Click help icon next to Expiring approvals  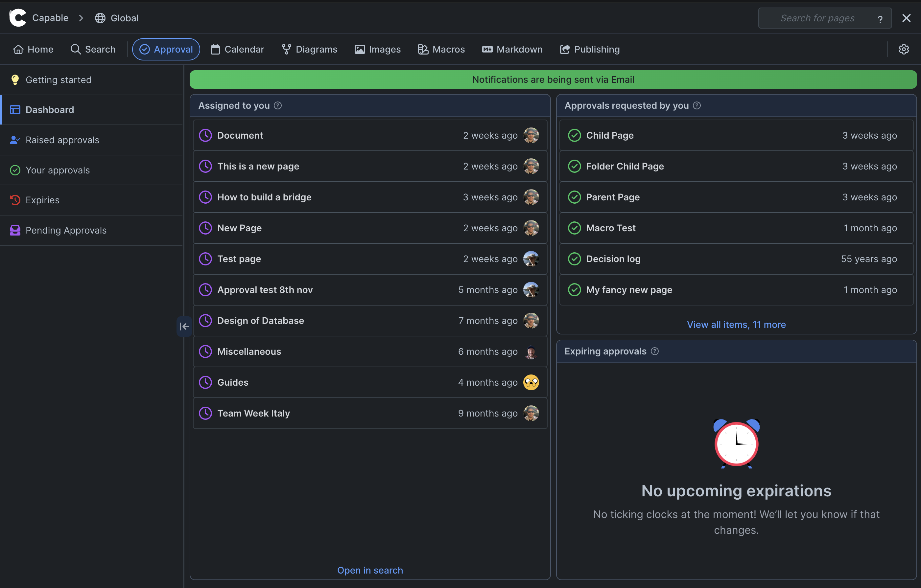[655, 351]
